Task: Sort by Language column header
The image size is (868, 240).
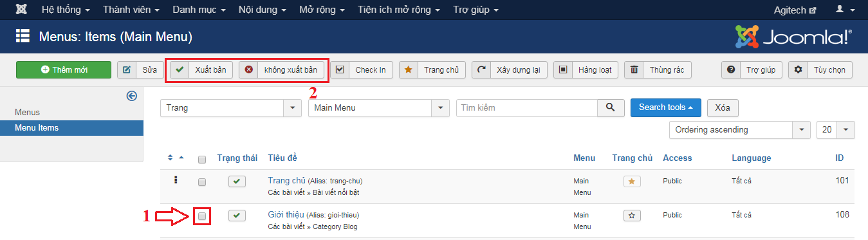Action: pos(751,158)
